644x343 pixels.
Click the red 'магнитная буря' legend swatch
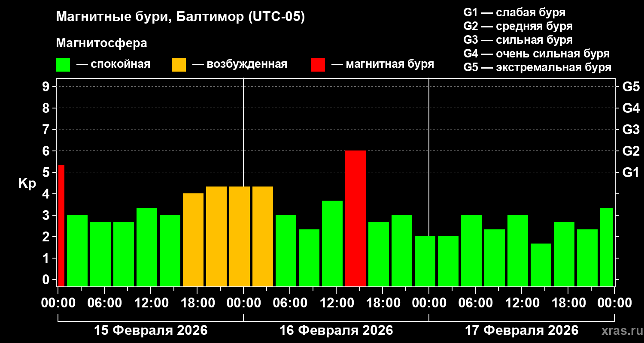point(318,65)
